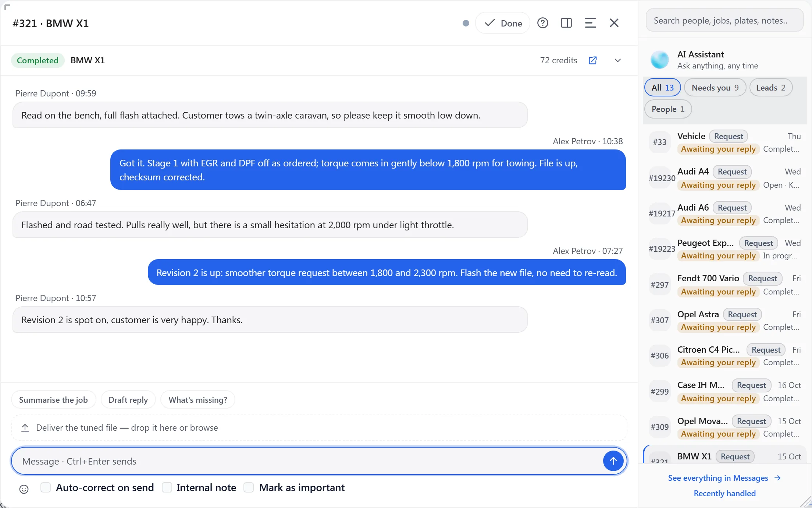812x508 pixels.
Task: Open the Case IH M... #299 request
Action: 724,392
